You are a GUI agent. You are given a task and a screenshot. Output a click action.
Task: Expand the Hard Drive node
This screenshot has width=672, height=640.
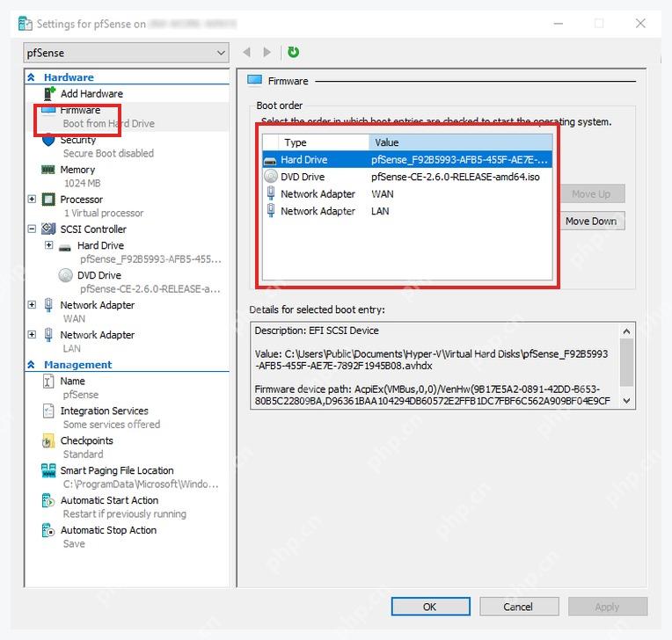(x=49, y=245)
